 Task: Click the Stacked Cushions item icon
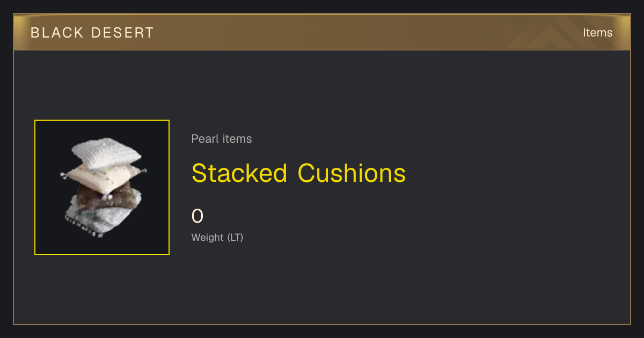point(102,187)
